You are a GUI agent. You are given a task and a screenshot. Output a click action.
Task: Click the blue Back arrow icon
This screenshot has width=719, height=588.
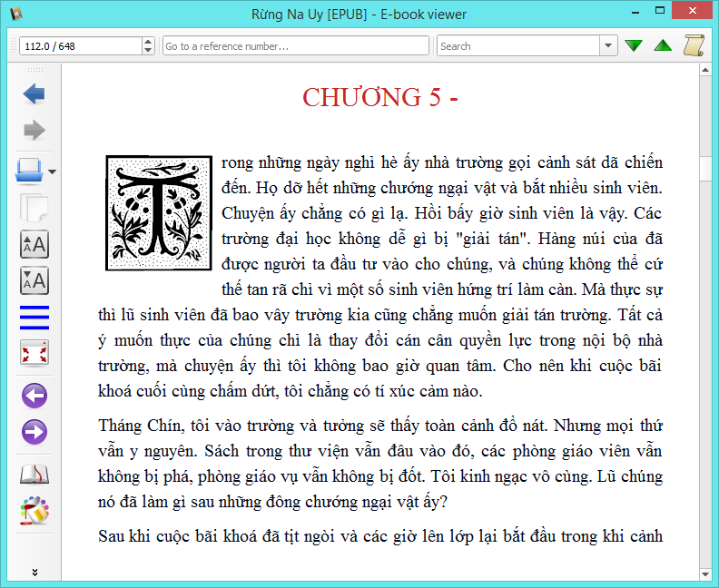[x=34, y=94]
